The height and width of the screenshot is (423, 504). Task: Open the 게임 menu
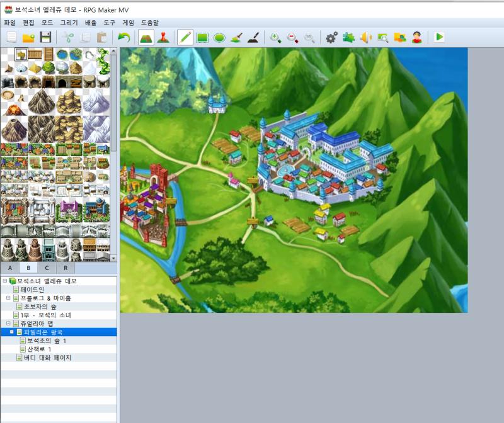click(x=128, y=23)
